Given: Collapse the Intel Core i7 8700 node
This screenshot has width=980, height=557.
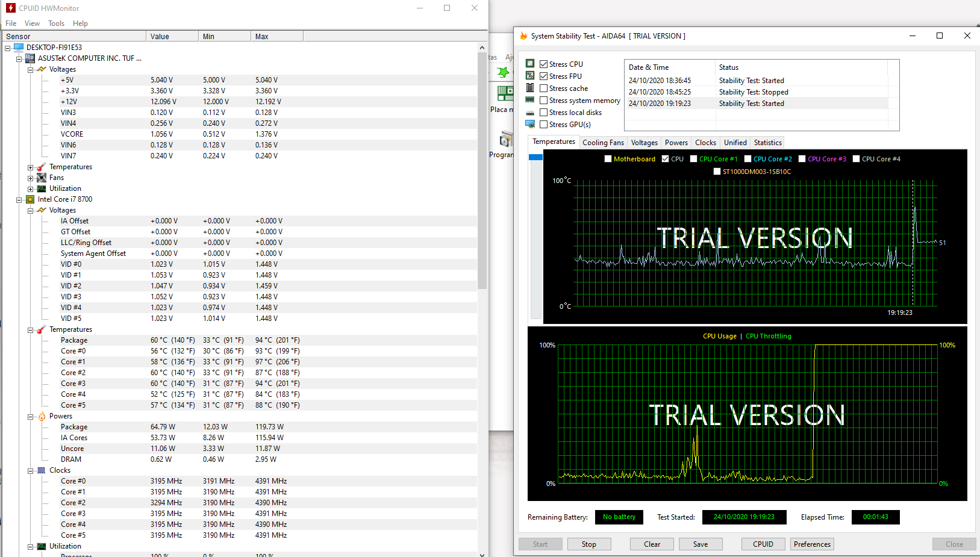Looking at the screenshot, I should pos(19,199).
